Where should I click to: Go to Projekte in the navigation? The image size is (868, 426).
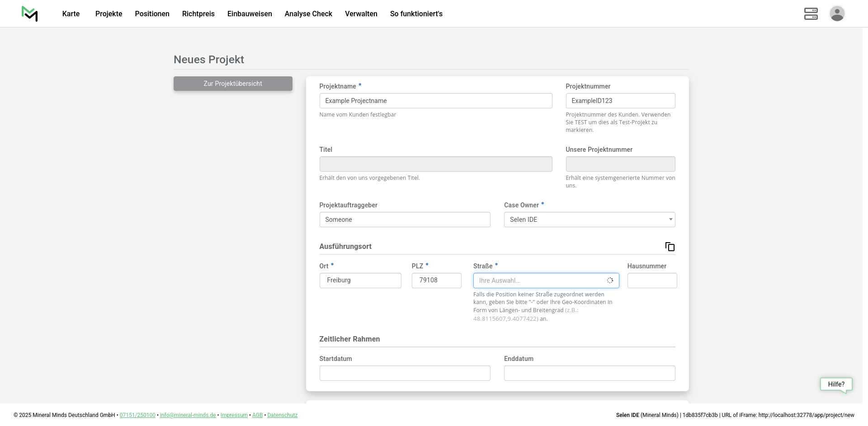[108, 14]
